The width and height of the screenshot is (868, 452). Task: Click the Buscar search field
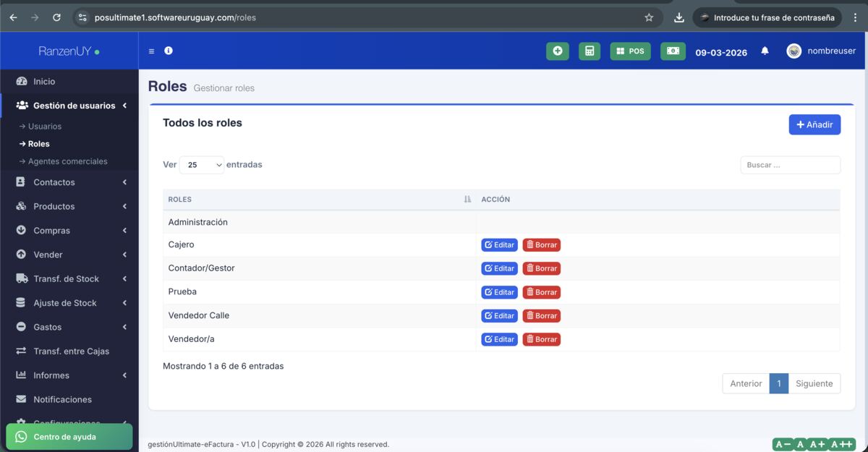pos(790,165)
